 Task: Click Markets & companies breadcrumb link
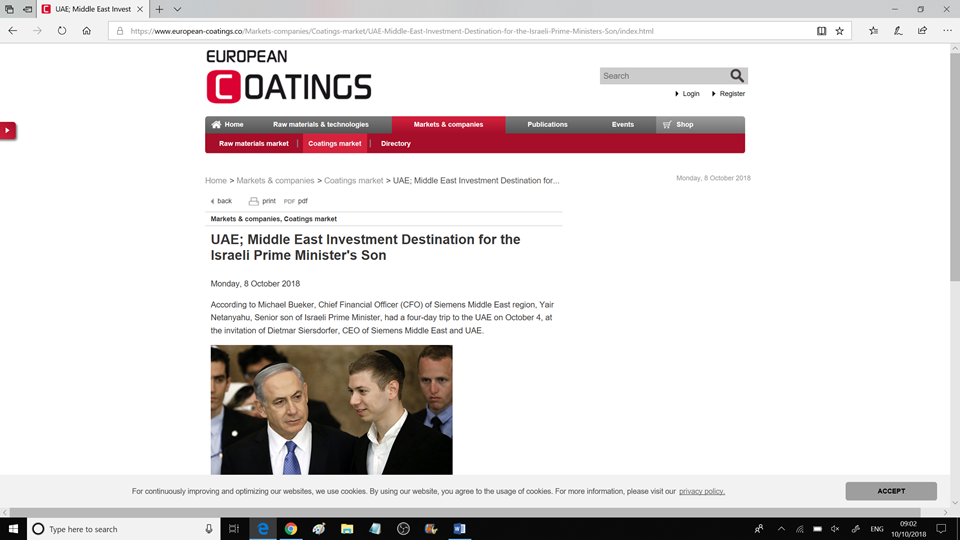click(275, 181)
